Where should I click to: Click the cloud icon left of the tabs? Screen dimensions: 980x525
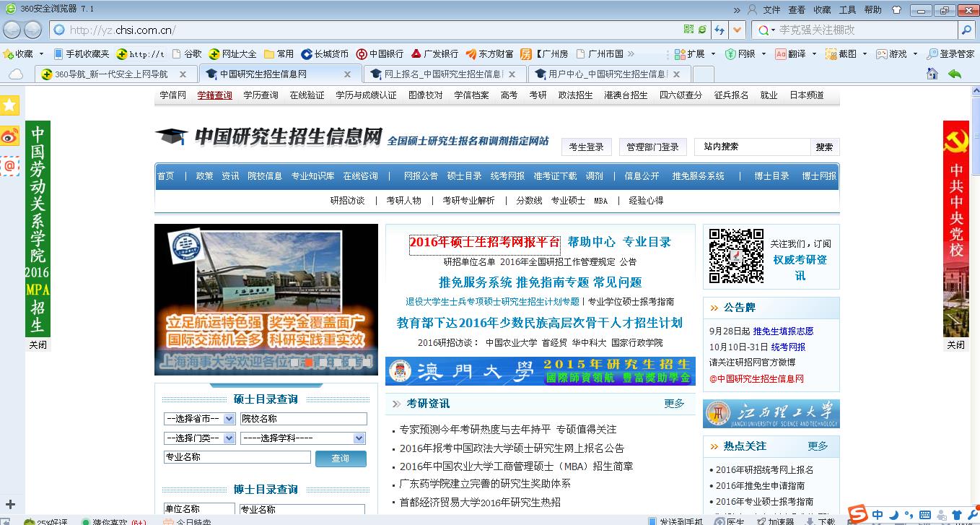coord(15,74)
